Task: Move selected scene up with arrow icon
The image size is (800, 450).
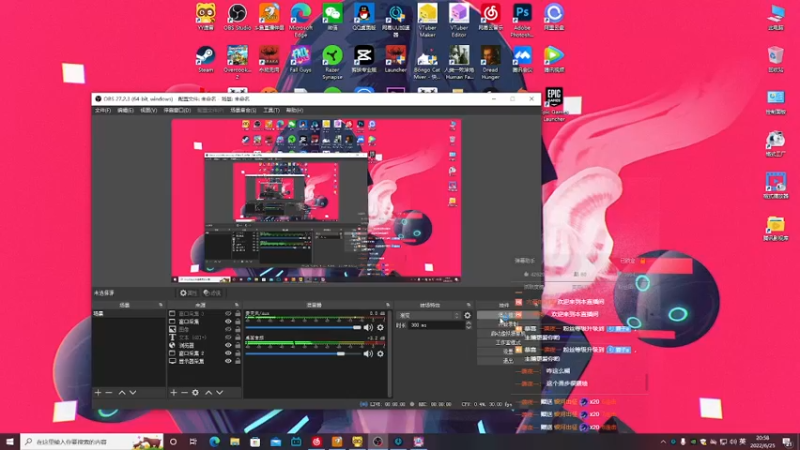Action: click(x=122, y=392)
